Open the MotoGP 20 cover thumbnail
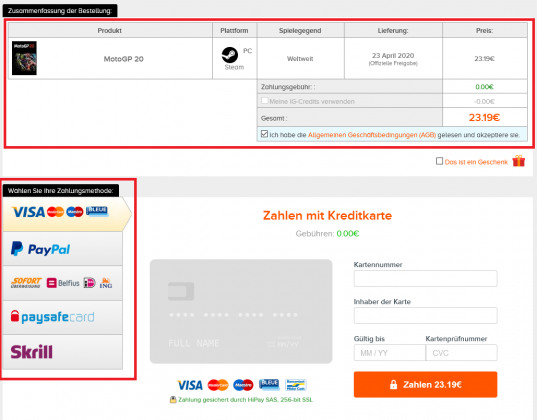Viewport: 537px width, 420px height. point(24,58)
